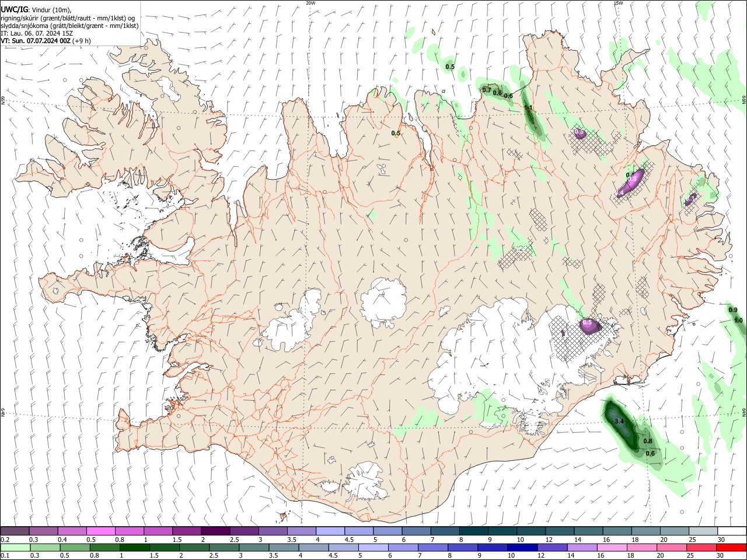This screenshot has width=747, height=560.
Task: Click the slydda/snjókoma legend description line
Action: point(69,26)
